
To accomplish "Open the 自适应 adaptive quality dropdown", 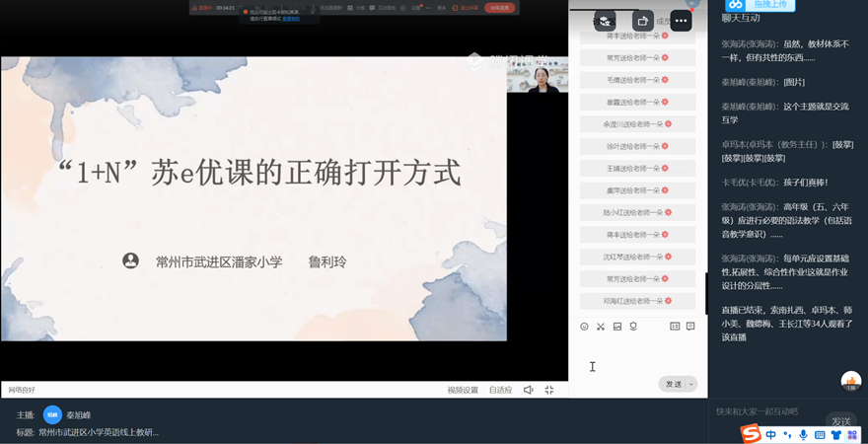I will click(x=500, y=391).
